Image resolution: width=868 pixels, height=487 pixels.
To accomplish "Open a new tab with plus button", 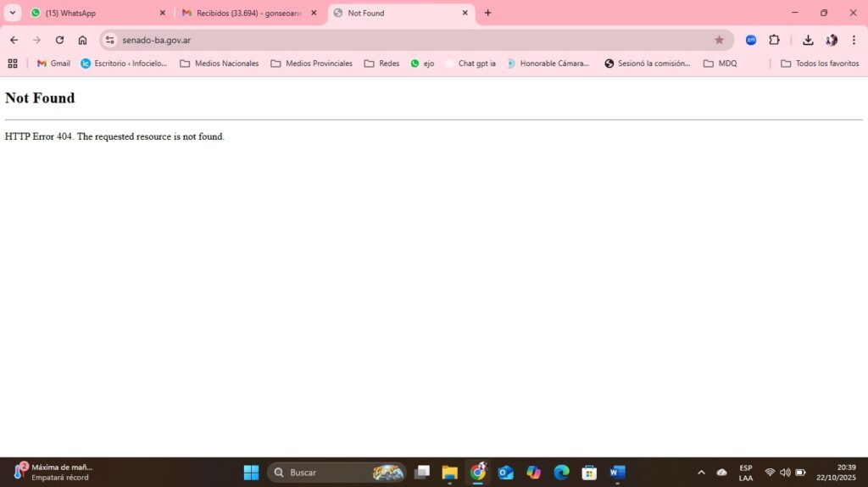I will (487, 13).
